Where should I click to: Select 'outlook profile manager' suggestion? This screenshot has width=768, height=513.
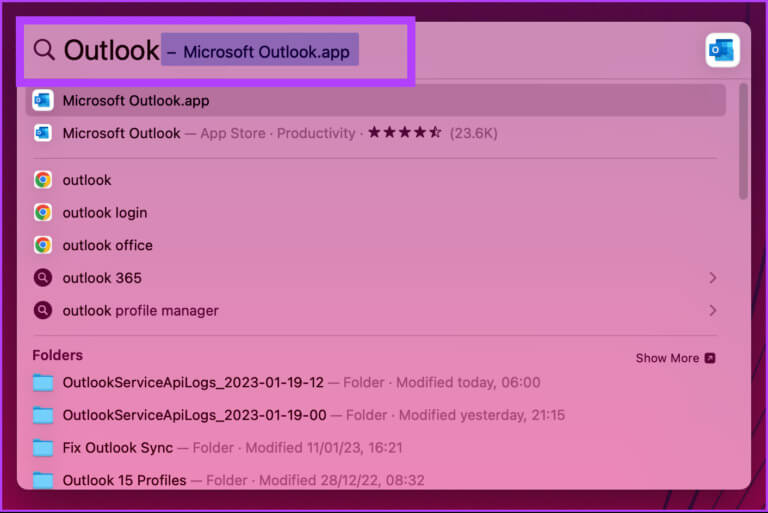376,310
